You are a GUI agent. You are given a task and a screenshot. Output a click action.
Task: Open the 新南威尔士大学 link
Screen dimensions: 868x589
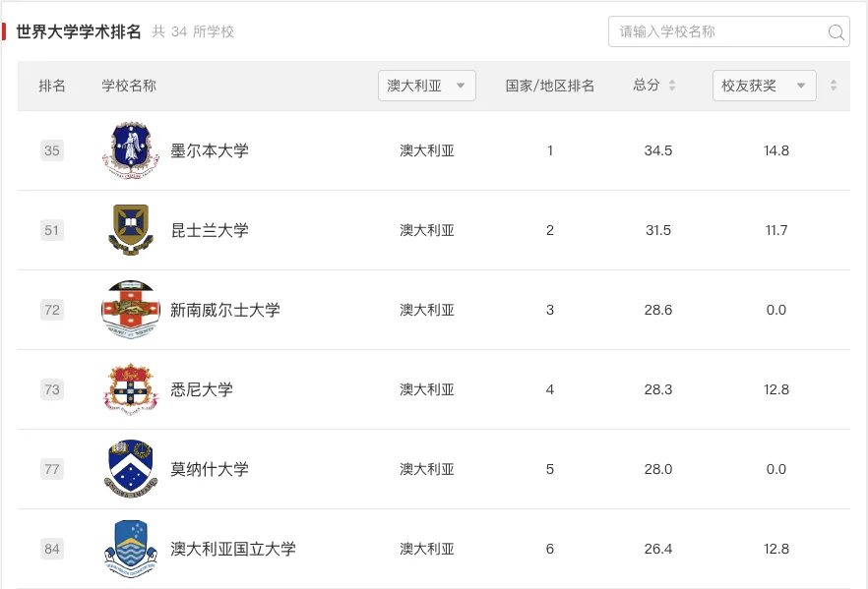click(x=224, y=310)
